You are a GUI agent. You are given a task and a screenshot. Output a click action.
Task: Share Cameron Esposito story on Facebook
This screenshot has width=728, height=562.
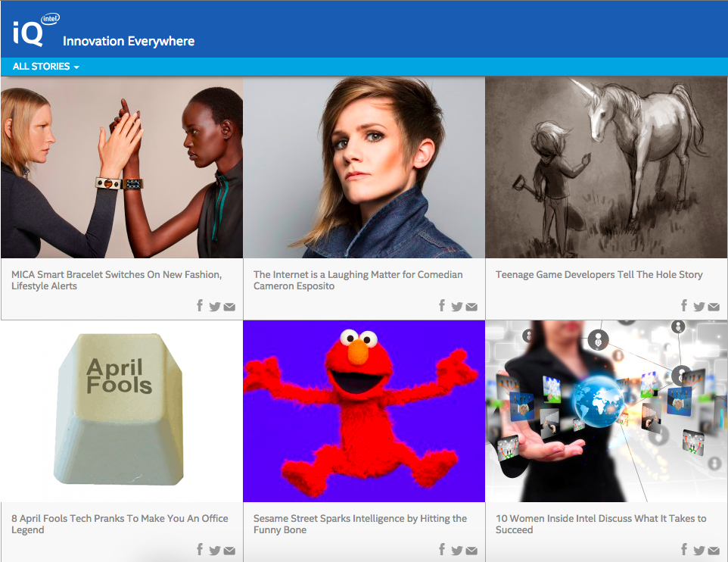[442, 305]
